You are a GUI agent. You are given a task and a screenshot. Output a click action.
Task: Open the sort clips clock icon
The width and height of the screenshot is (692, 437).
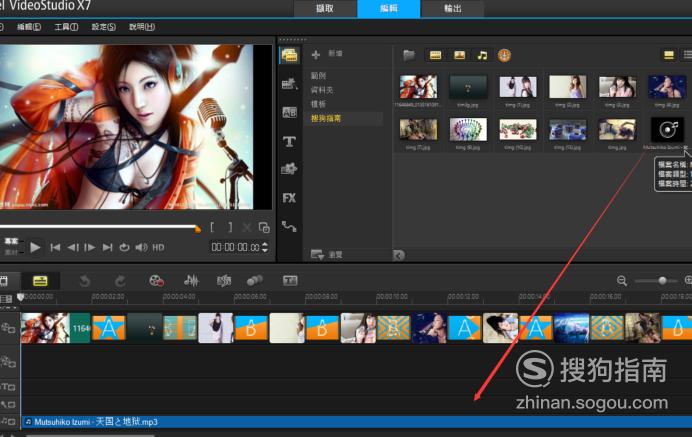coord(504,55)
